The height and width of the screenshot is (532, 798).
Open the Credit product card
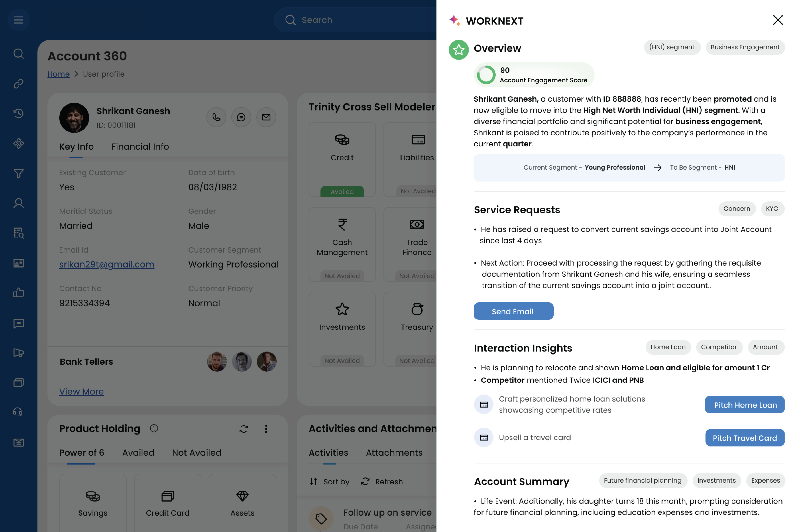[342, 160]
